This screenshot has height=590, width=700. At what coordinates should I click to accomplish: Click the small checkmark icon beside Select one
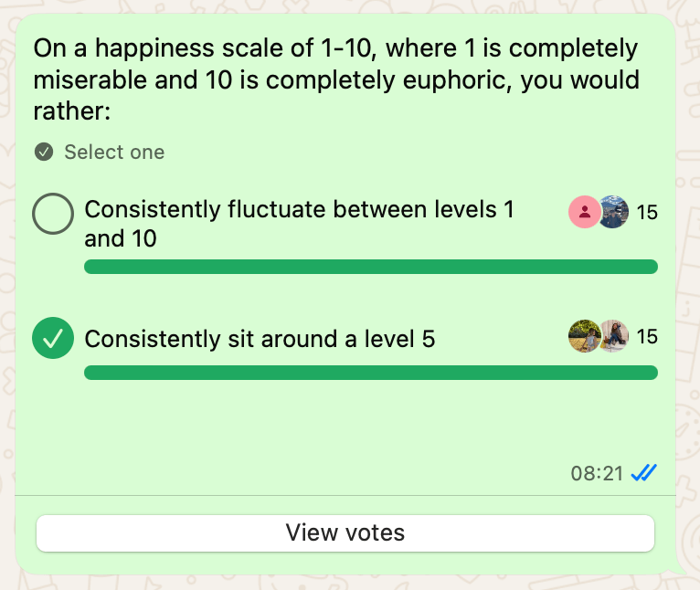[44, 152]
